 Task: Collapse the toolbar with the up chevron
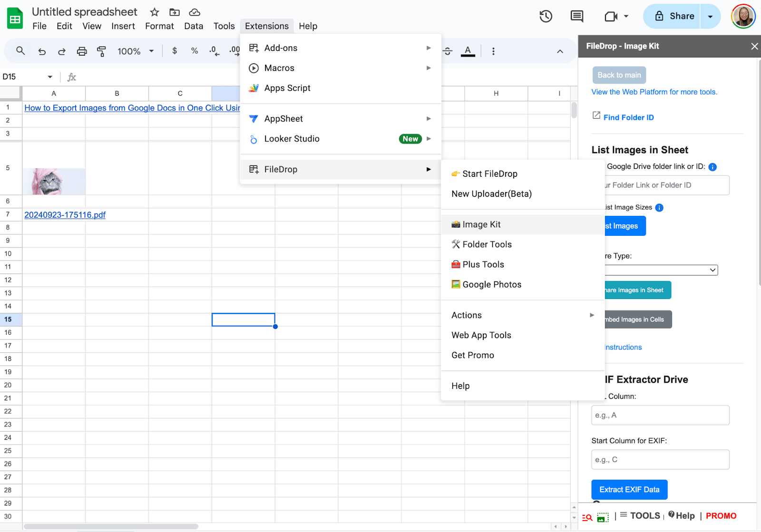click(560, 51)
